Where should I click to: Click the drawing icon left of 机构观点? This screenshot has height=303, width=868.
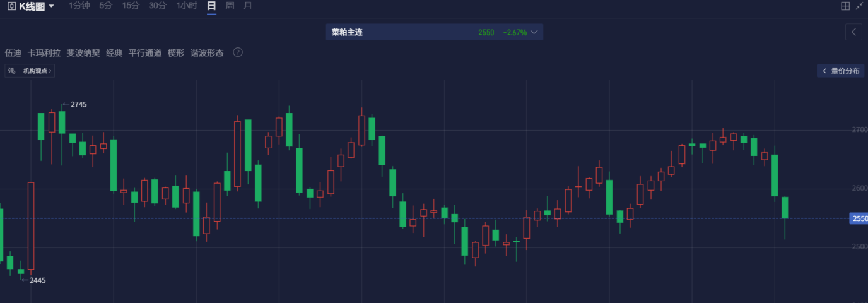click(11, 71)
